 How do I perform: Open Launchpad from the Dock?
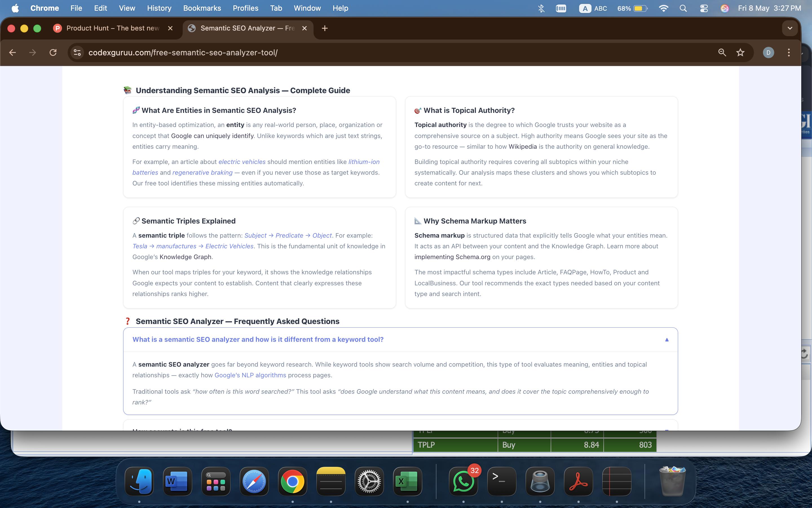coord(216,481)
